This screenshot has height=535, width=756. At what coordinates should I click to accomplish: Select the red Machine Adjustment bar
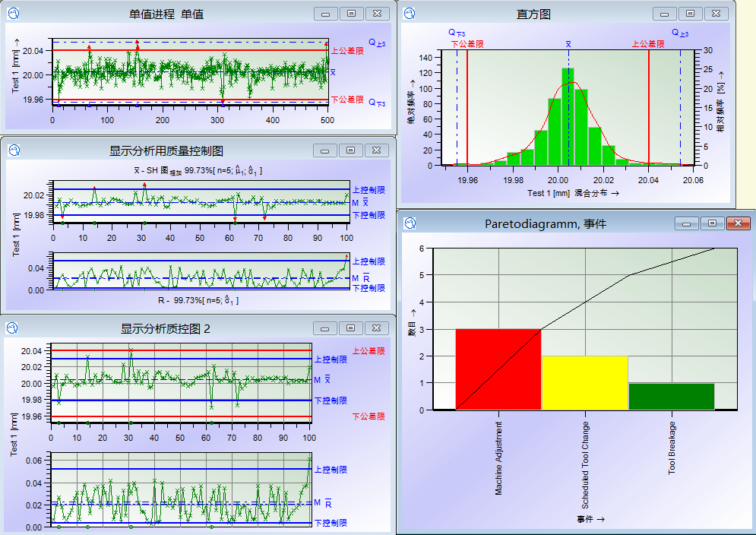pyautogui.click(x=498, y=369)
